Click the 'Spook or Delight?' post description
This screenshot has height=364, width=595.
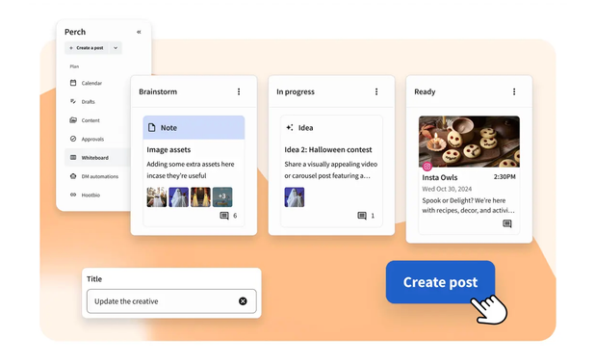(469, 205)
